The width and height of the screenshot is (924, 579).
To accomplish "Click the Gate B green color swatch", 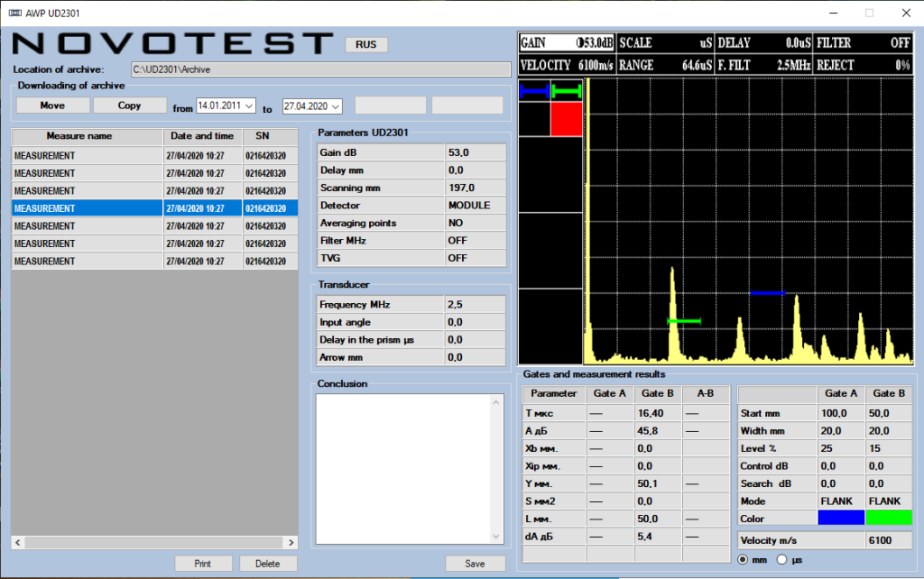I will pyautogui.click(x=889, y=519).
